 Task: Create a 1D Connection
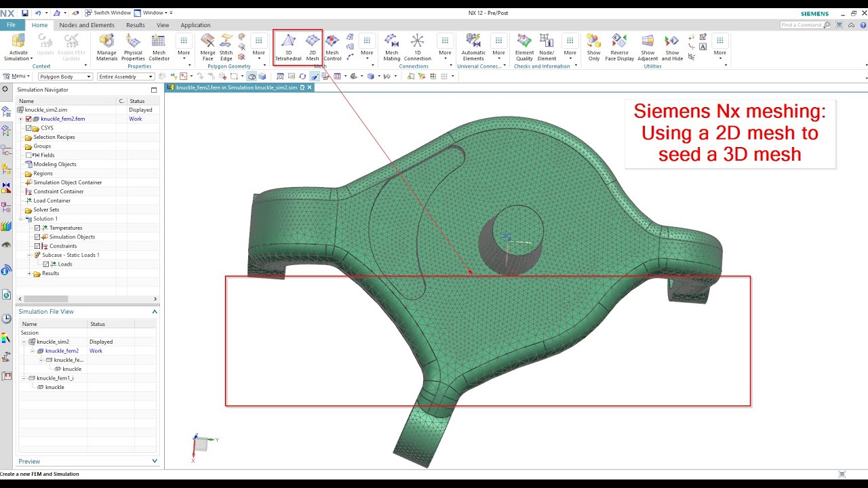(x=418, y=47)
